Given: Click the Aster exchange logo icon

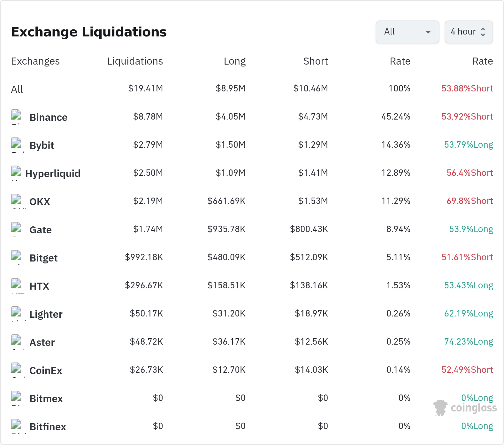Looking at the screenshot, I should click(x=16, y=342).
